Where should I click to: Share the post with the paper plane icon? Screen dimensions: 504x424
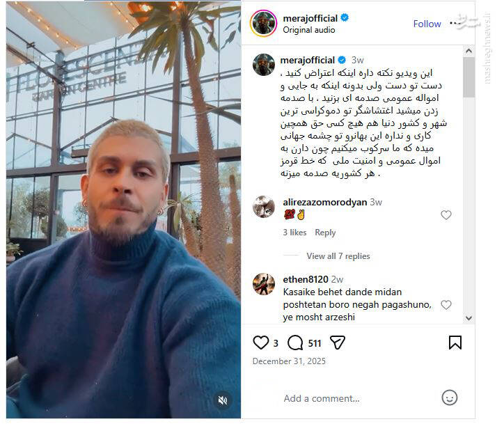click(338, 343)
